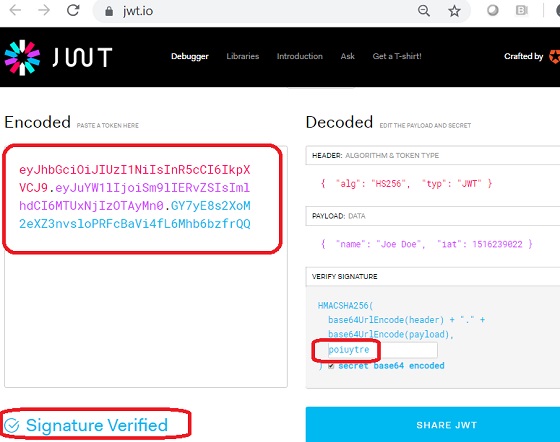Click the browser forward arrow
The width and height of the screenshot is (560, 442).
pos(44,10)
